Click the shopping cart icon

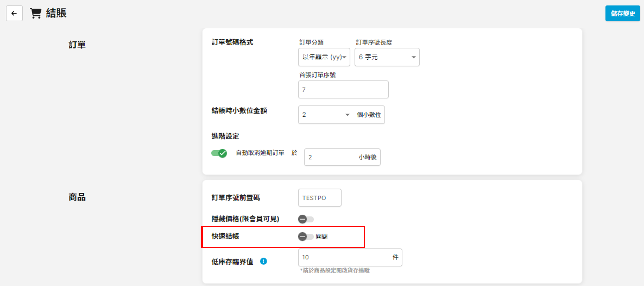[36, 13]
